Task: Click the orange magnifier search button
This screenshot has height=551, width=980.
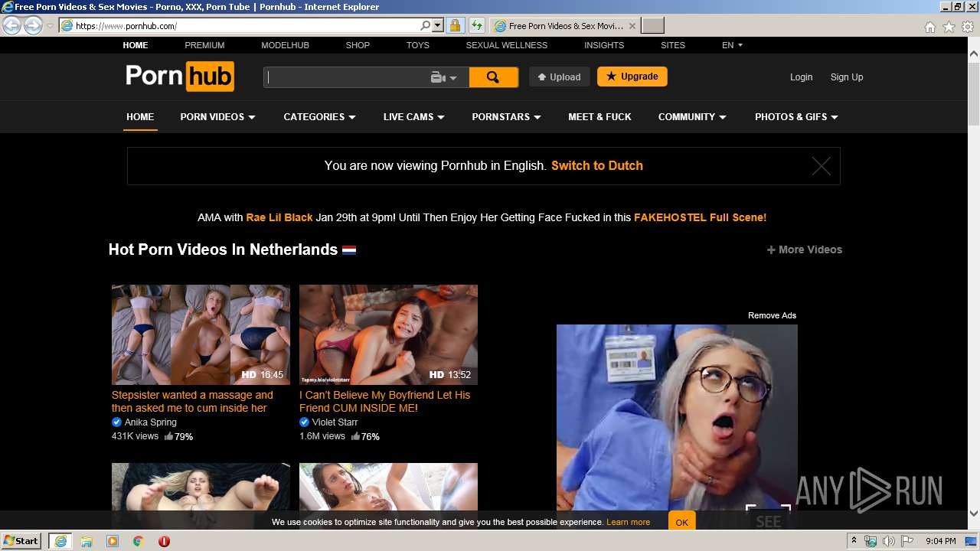Action: [493, 77]
